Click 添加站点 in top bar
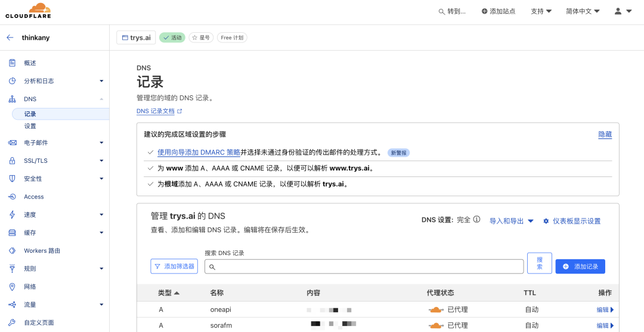The image size is (644, 332). pyautogui.click(x=498, y=11)
